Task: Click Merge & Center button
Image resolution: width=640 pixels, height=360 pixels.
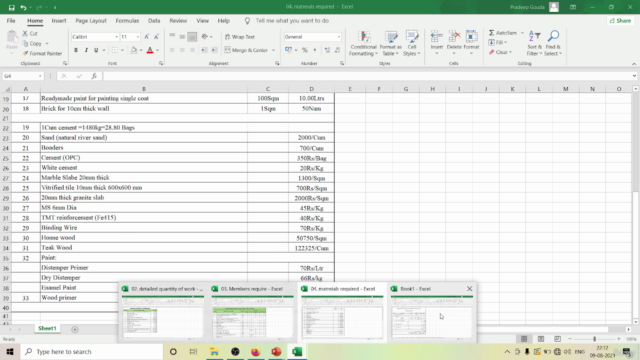Action: tap(246, 50)
